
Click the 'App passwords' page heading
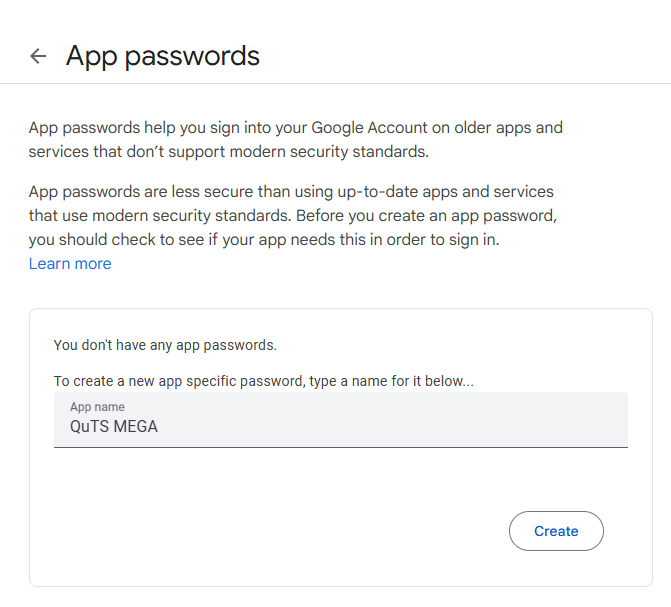(x=163, y=56)
